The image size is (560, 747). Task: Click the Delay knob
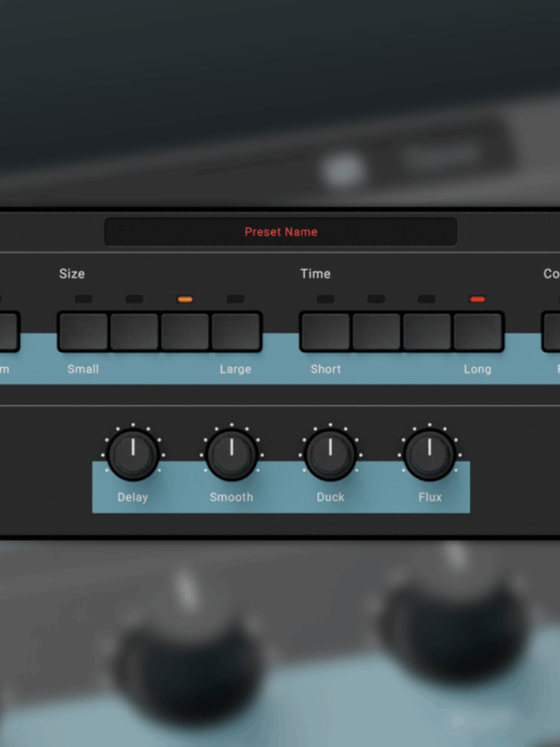pos(133,455)
